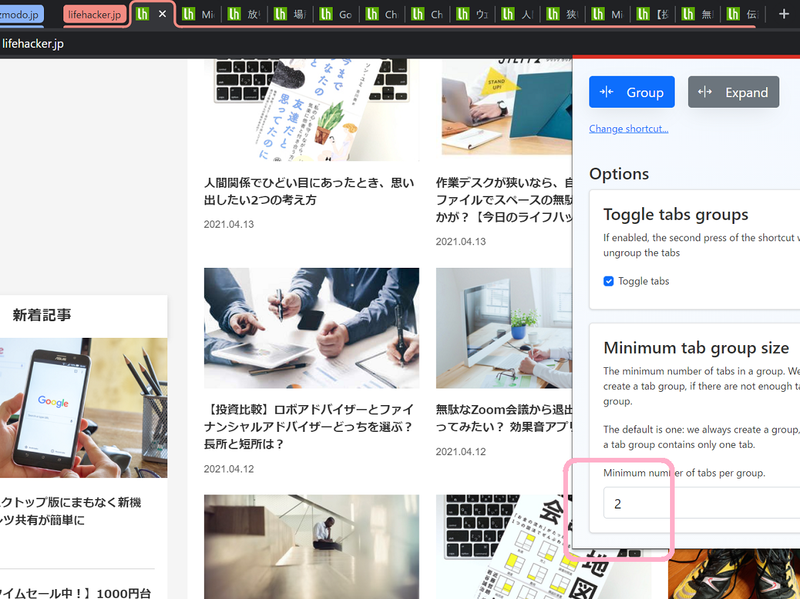The height and width of the screenshot is (599, 800).
Task: Uncheck the Toggle tabs checkbox
Action: [x=609, y=281]
